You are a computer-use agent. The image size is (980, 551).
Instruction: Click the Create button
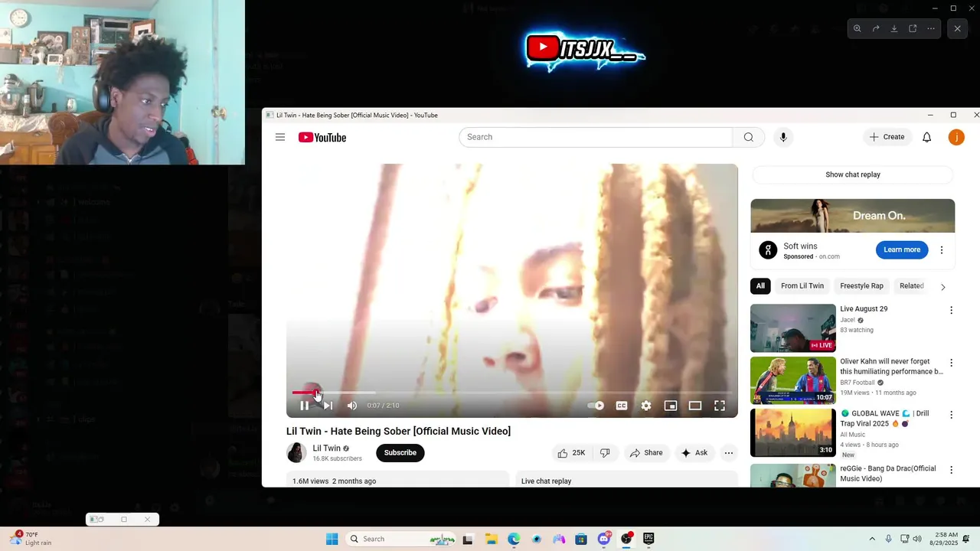(x=887, y=137)
